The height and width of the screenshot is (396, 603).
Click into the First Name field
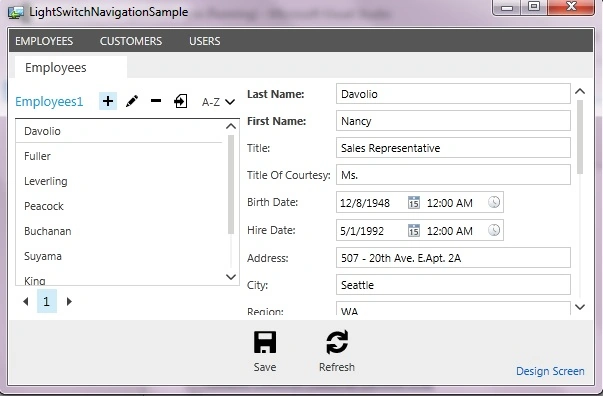click(x=453, y=121)
